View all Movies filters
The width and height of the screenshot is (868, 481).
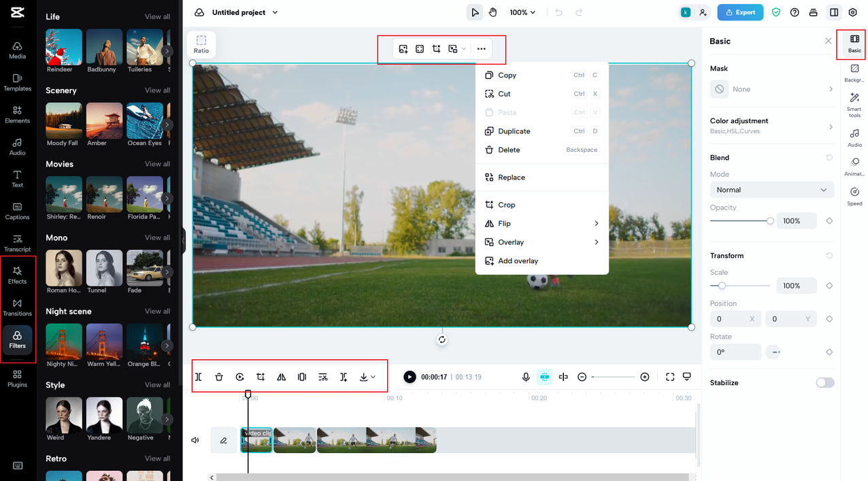(157, 164)
